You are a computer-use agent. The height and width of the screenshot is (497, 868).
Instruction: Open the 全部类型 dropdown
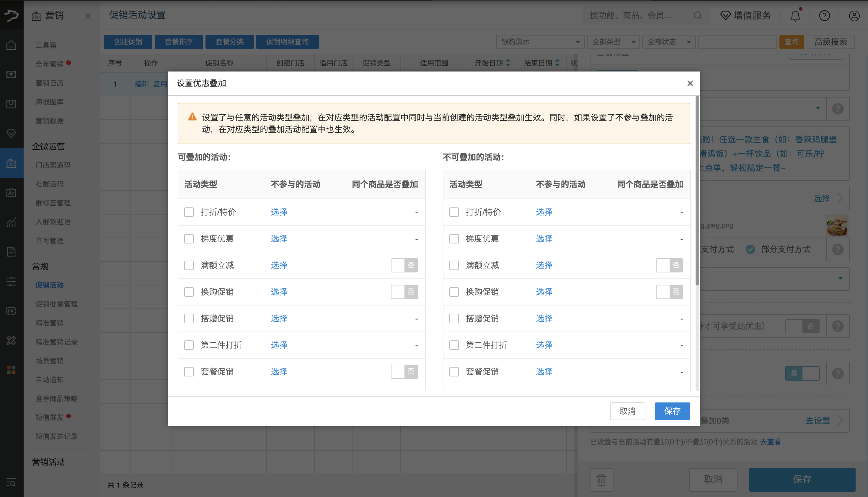[613, 42]
